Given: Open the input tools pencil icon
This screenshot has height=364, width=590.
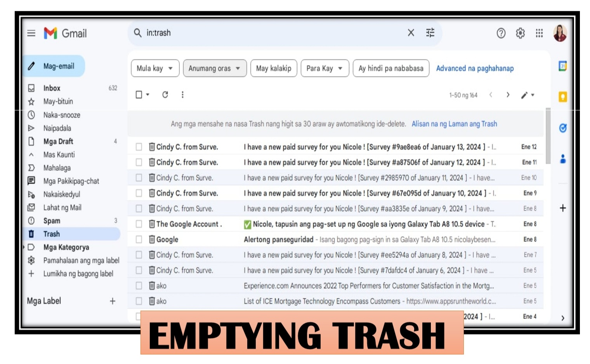Looking at the screenshot, I should pos(524,95).
